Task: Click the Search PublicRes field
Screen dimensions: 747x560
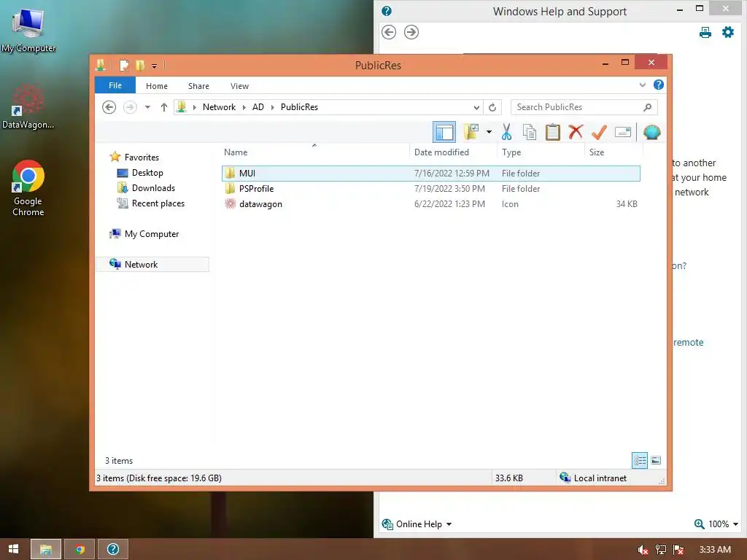Action: (584, 107)
